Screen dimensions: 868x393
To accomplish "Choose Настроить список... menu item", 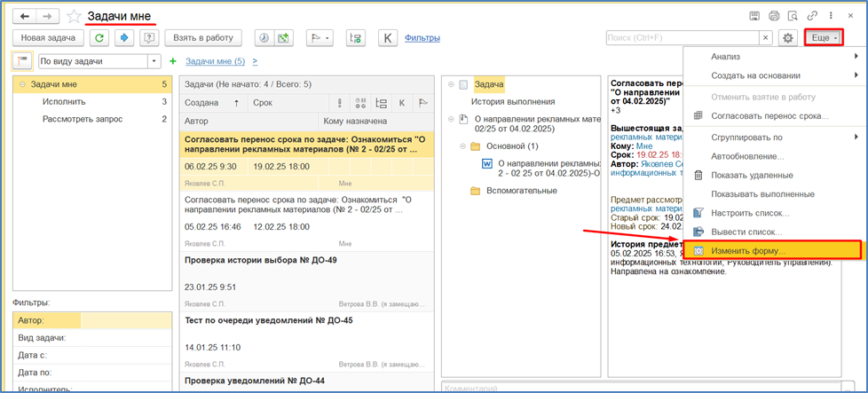I will 775,213.
